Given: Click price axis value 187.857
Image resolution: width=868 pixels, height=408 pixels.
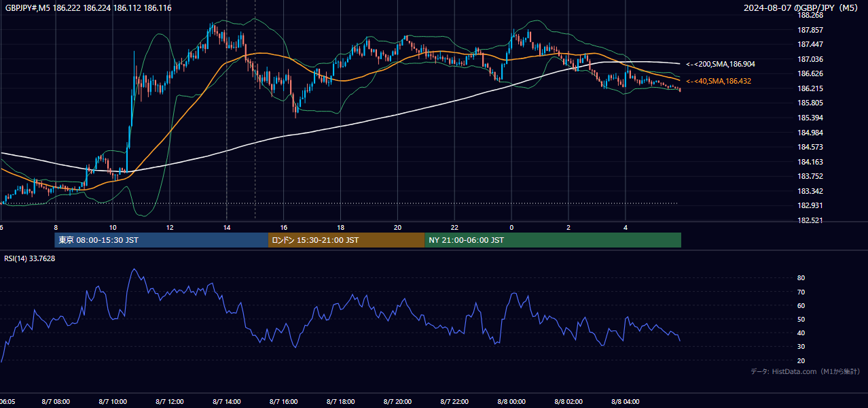Looking at the screenshot, I should pyautogui.click(x=810, y=30).
